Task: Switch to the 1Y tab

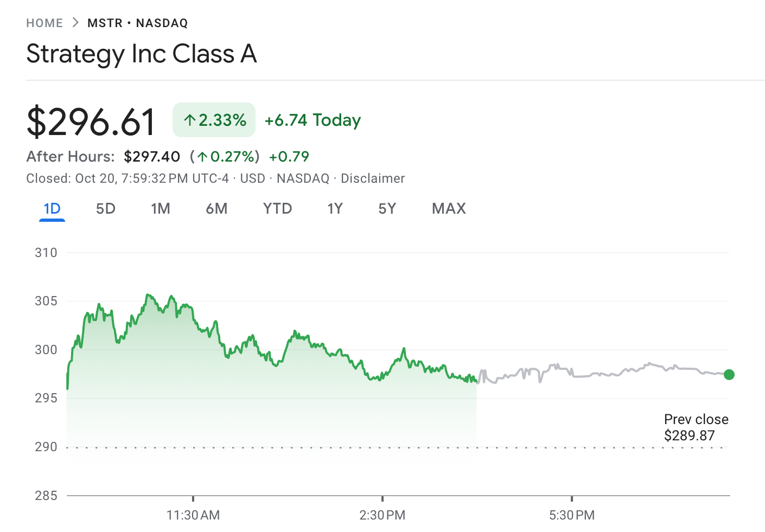Action: click(335, 208)
